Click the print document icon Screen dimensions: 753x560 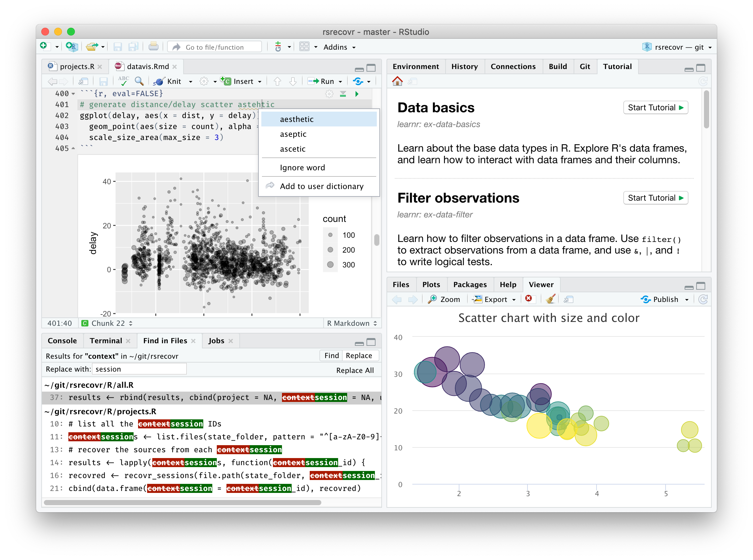point(153,47)
